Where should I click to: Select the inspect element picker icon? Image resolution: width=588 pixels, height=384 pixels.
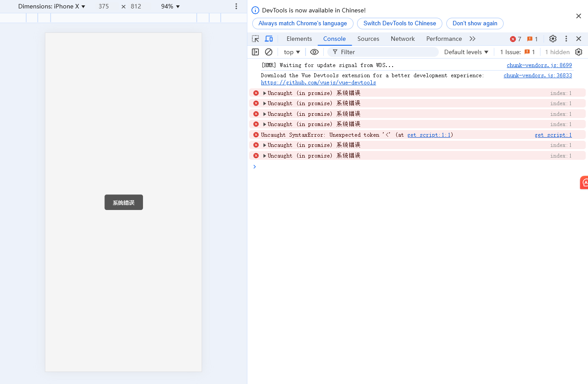coord(255,39)
